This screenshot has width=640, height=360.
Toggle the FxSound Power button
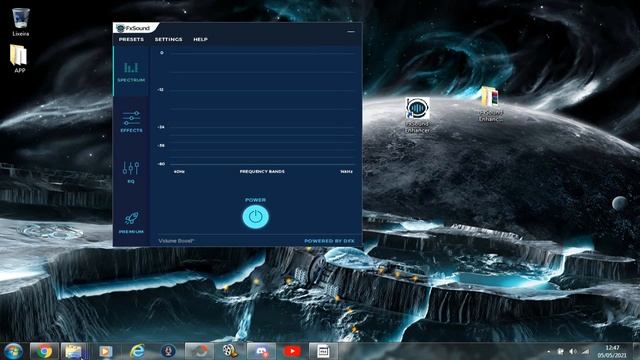pos(256,216)
